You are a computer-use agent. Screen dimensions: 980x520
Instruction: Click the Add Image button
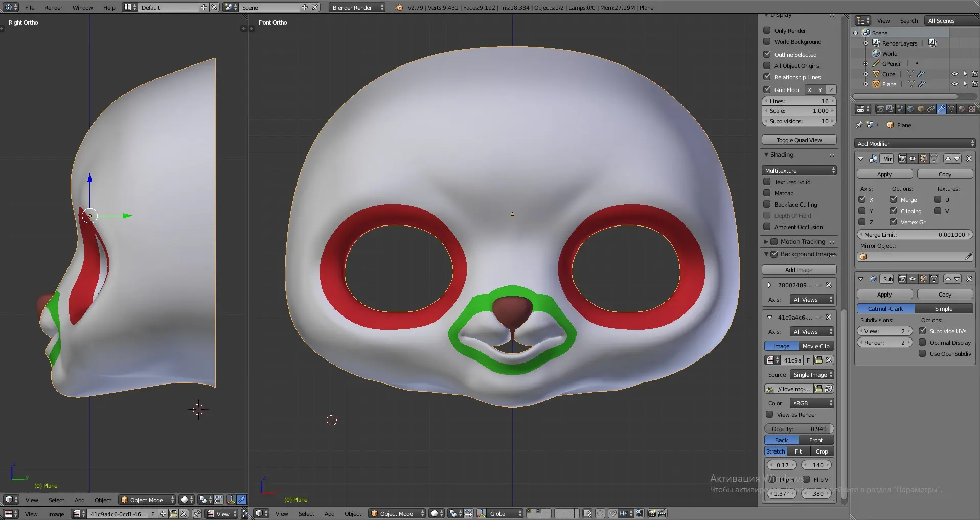point(799,270)
